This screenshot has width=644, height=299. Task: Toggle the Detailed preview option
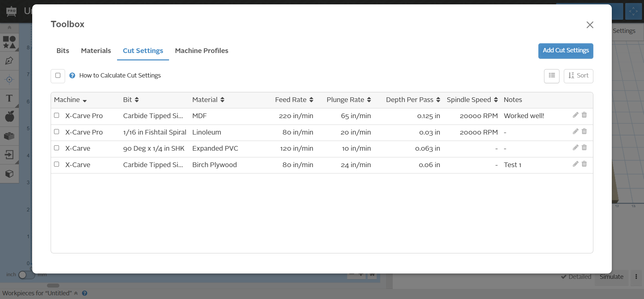point(576,277)
